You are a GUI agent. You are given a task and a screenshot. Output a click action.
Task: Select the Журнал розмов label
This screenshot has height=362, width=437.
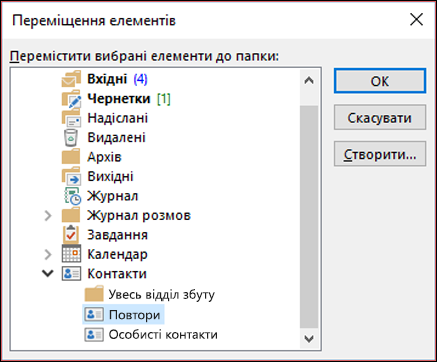pyautogui.click(x=139, y=215)
